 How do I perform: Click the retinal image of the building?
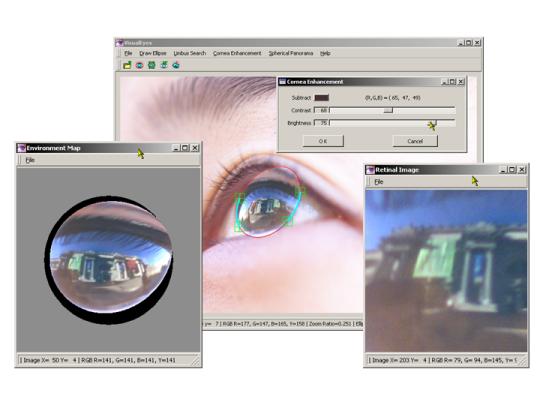446,271
